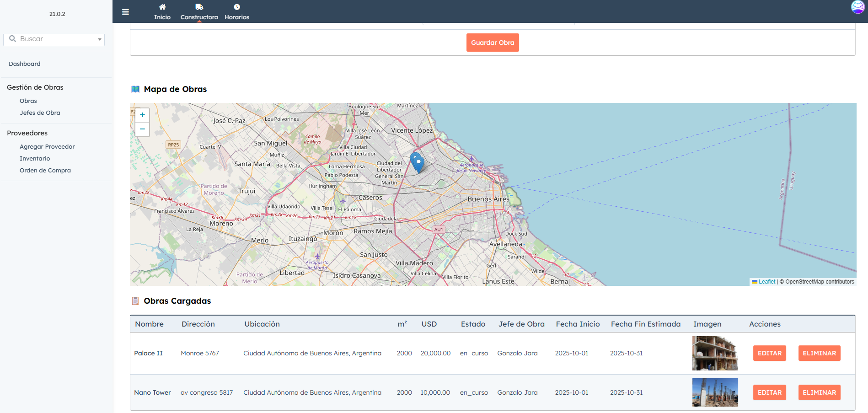Open Dashboard from the sidebar

pos(25,64)
